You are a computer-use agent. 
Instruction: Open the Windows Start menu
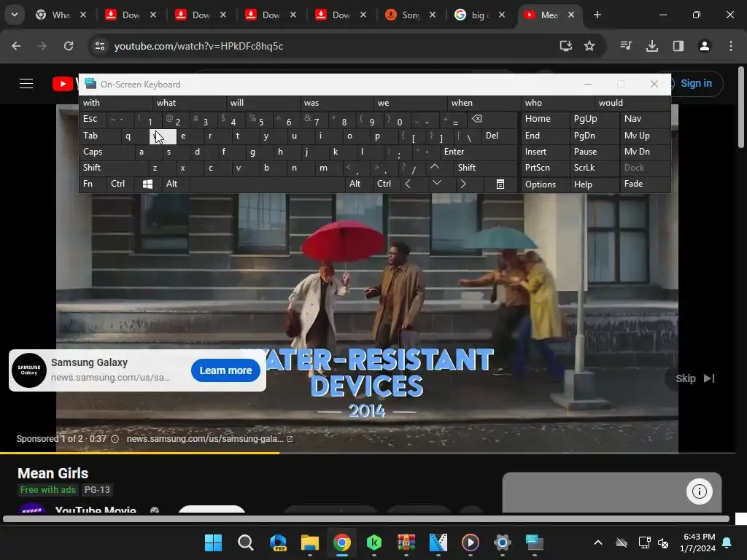[213, 542]
